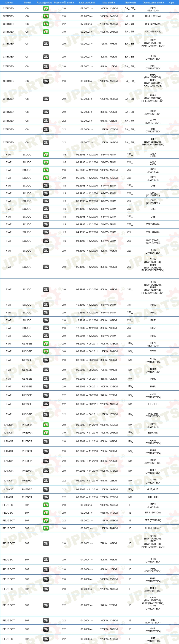179x644 pixels.
Task: Click Peugeot 807 date cell '06.2009 ->'
Action: tap(87, 589)
